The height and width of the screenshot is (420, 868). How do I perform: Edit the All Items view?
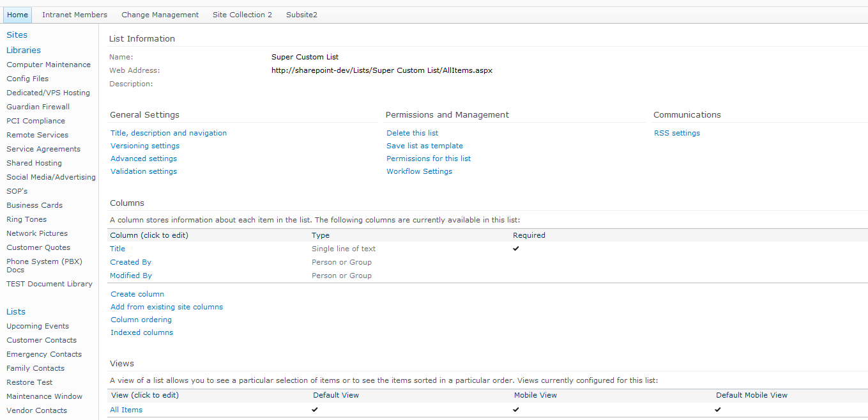(126, 410)
